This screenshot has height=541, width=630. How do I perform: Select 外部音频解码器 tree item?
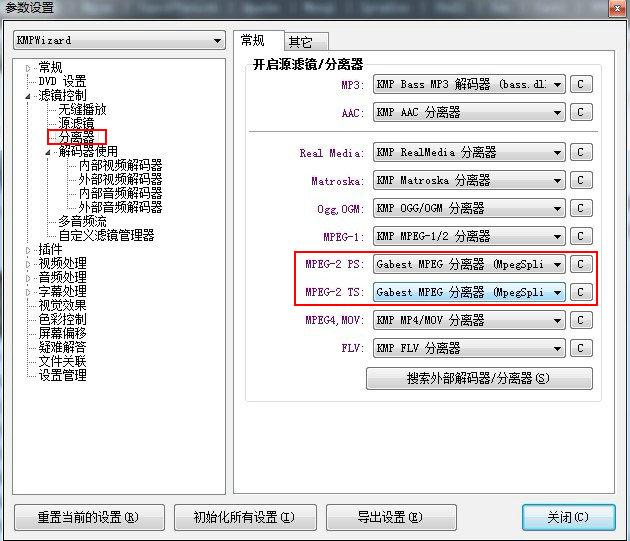click(x=120, y=207)
